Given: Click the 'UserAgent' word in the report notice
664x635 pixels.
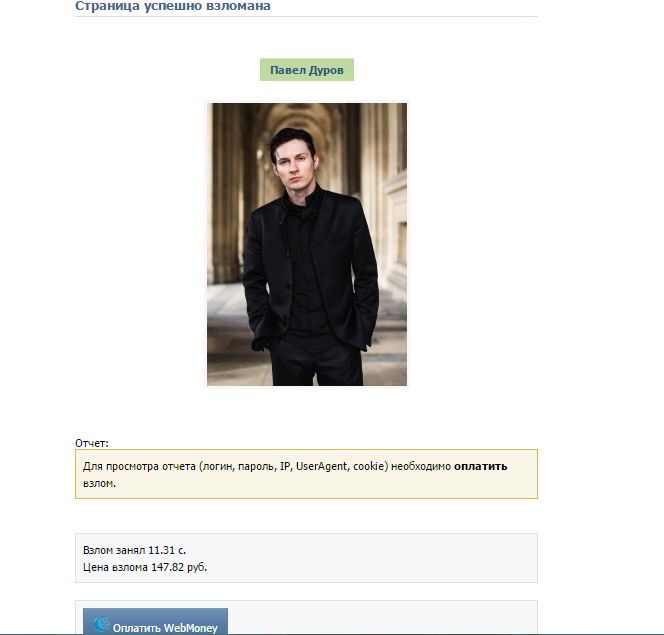Looking at the screenshot, I should tap(322, 466).
